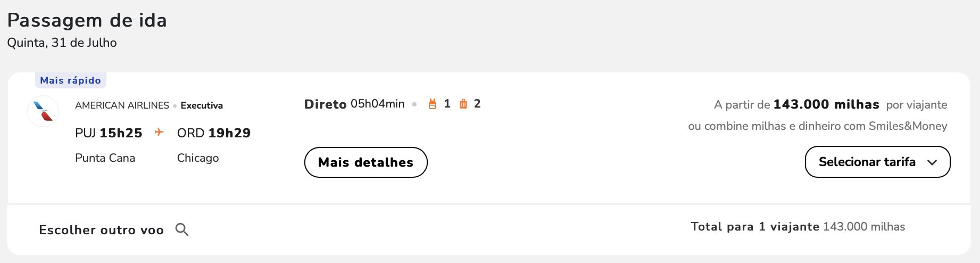Click the Mais rápido badge
The width and height of the screenshot is (980, 263).
coord(70,80)
